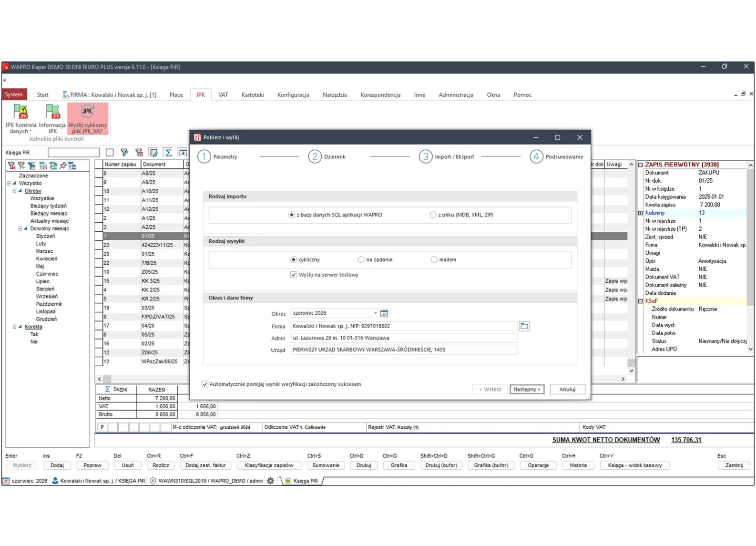The width and height of the screenshot is (756, 546).
Task: Click the settings gear in status bar
Action: [271, 481]
